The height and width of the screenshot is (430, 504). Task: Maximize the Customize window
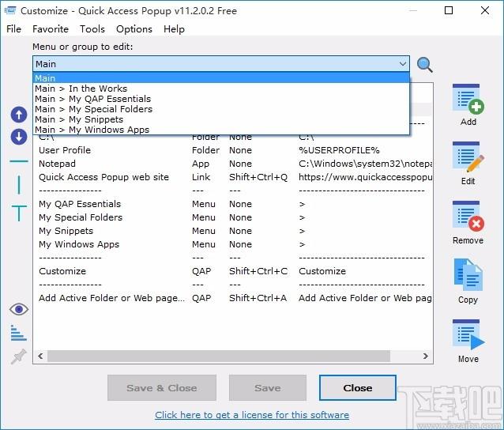449,10
